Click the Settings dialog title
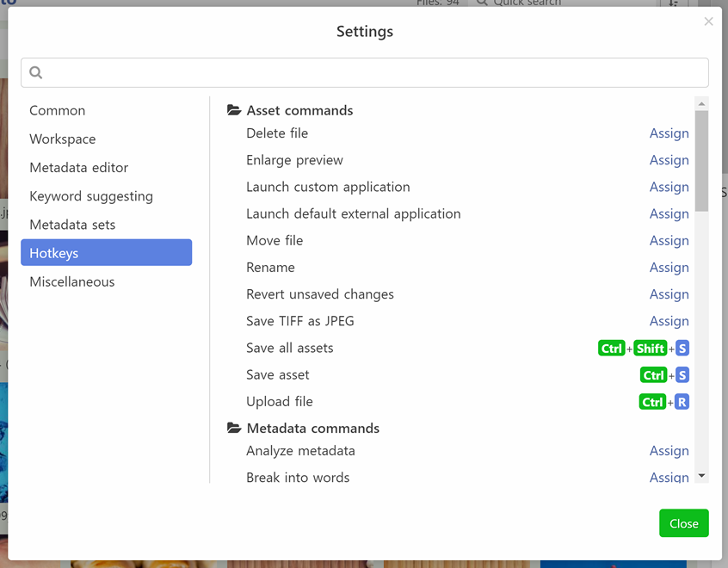The image size is (728, 568). [365, 32]
